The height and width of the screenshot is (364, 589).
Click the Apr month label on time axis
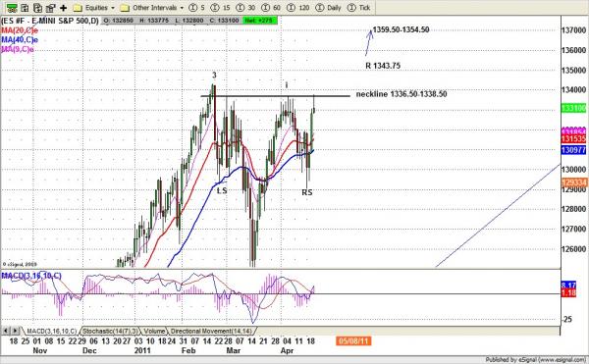click(x=287, y=350)
